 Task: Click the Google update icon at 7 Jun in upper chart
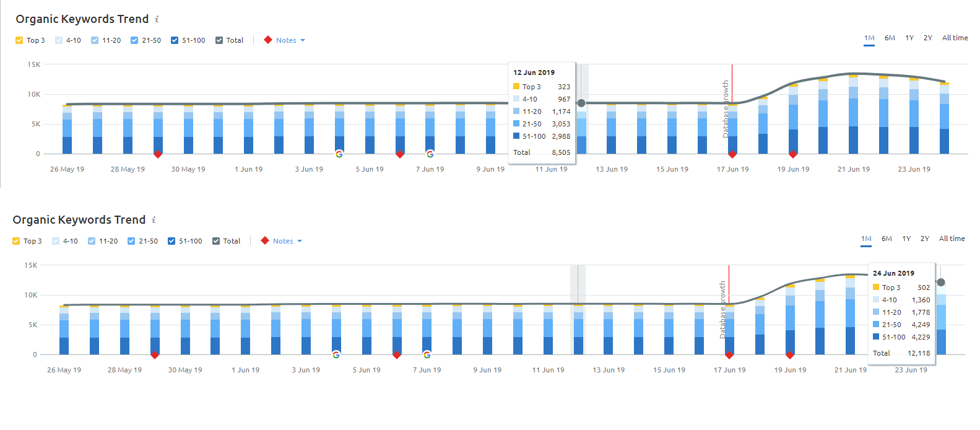[430, 154]
